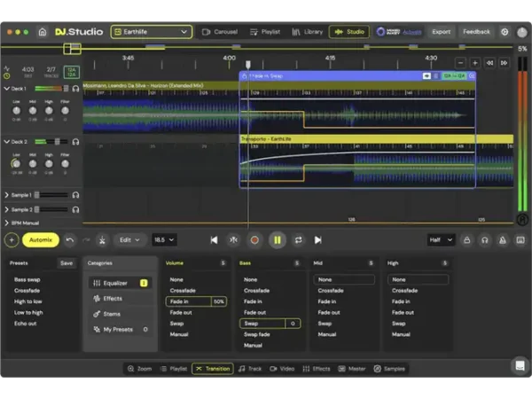This screenshot has width=532, height=399.
Task: Click the home icon
Action: pos(43,32)
